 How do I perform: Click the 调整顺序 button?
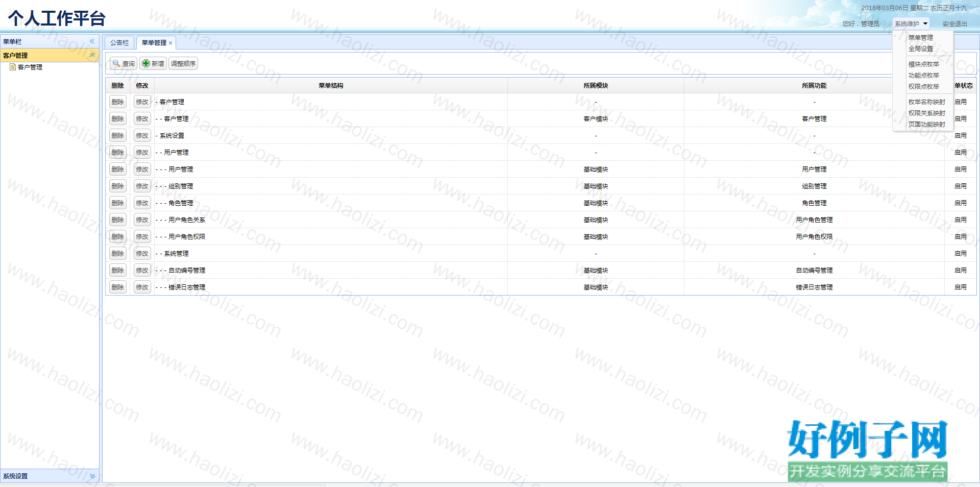[x=183, y=63]
